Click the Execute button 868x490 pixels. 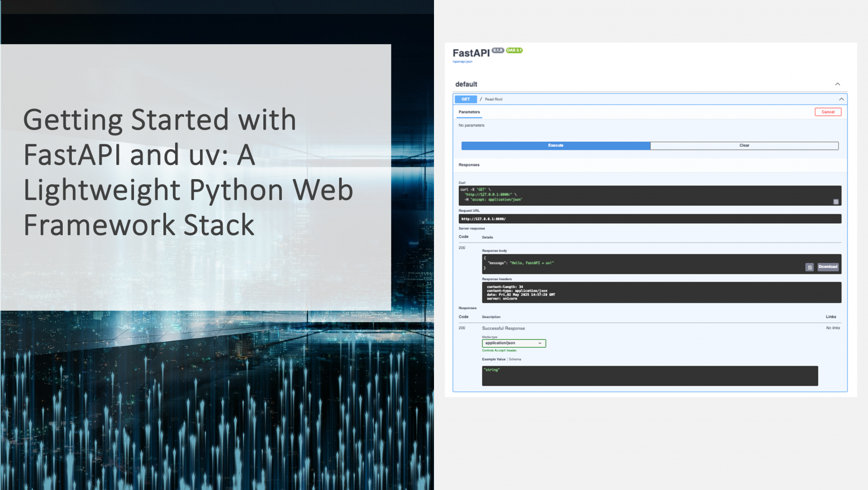(555, 145)
